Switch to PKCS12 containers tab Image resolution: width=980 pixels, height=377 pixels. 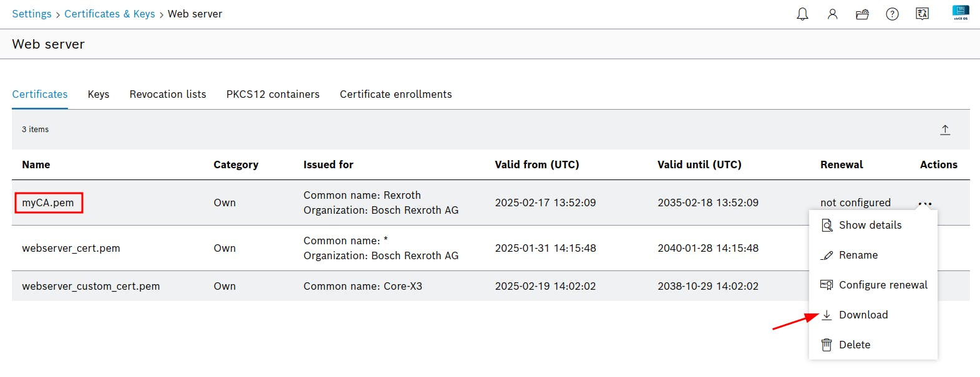pos(273,94)
